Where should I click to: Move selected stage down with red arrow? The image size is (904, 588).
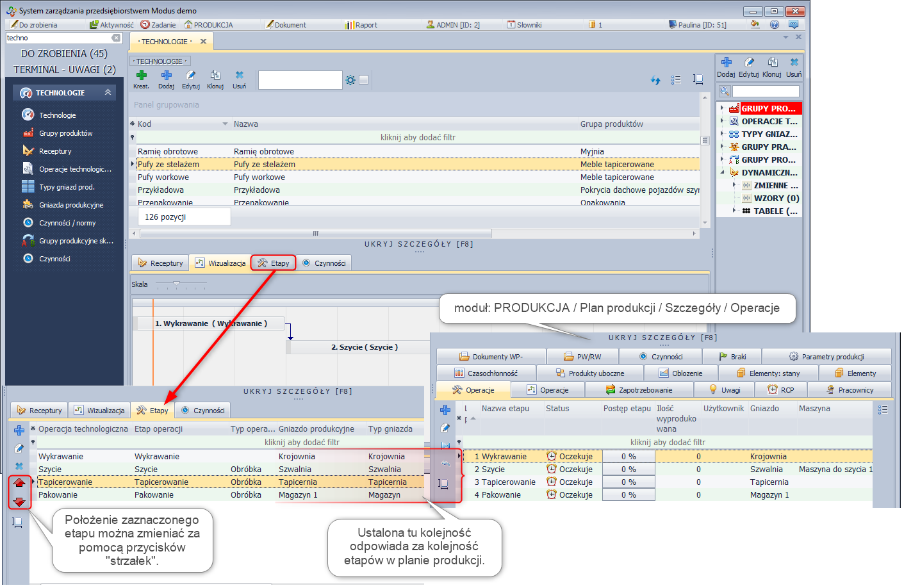[19, 502]
